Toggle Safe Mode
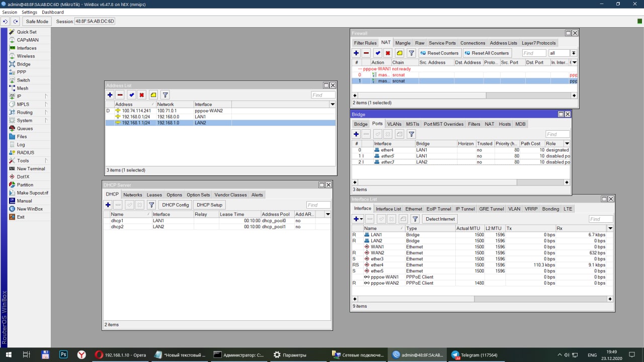 [37, 21]
